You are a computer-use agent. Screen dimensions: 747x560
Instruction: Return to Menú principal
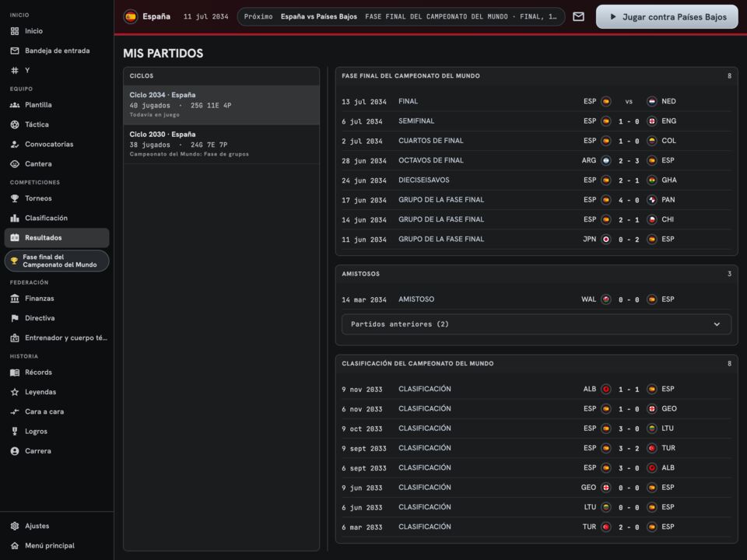[57, 546]
